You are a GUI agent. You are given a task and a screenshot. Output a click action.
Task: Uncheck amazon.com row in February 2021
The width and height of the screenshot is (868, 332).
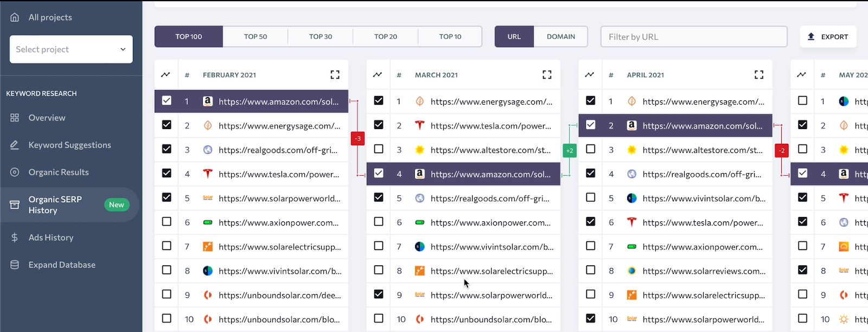[x=167, y=100]
